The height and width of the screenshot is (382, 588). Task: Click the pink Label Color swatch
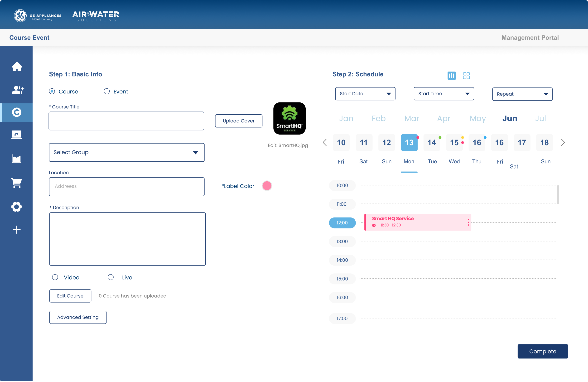click(267, 186)
